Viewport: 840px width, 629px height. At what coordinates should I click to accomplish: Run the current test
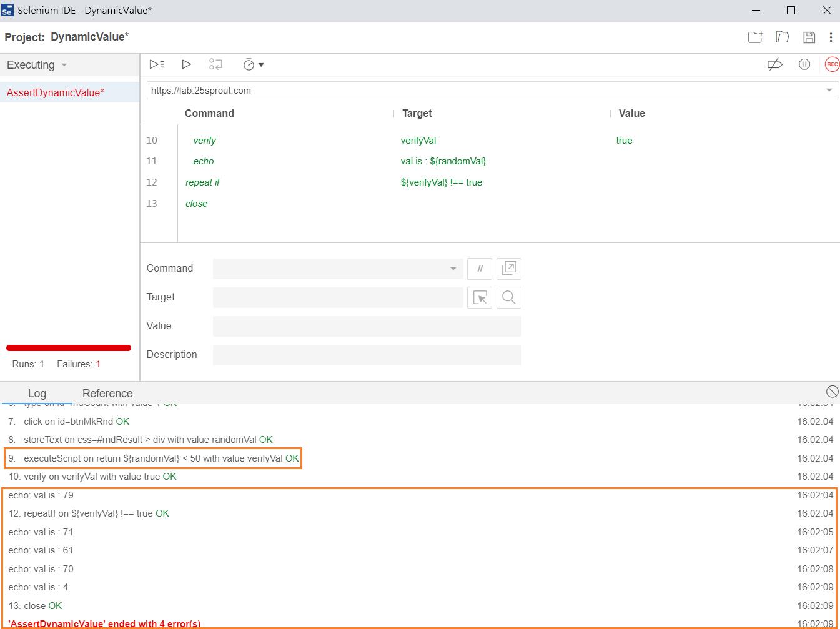tap(186, 64)
